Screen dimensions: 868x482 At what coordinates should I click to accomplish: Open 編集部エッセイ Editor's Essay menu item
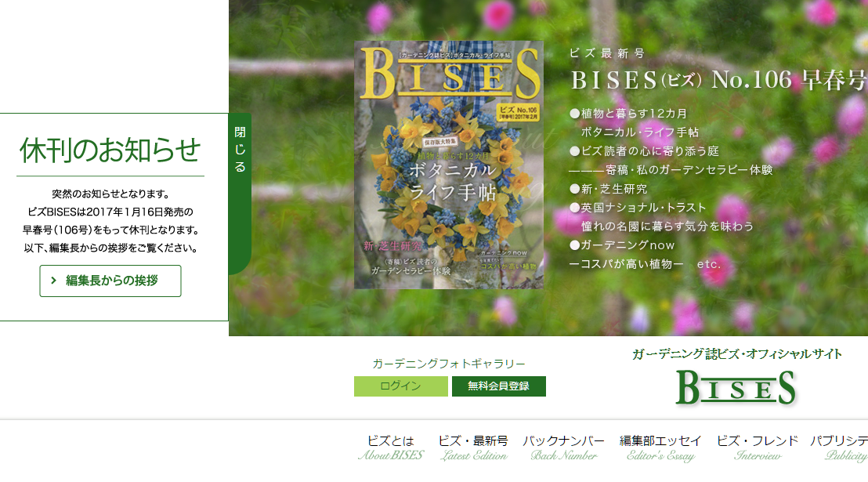pos(660,448)
